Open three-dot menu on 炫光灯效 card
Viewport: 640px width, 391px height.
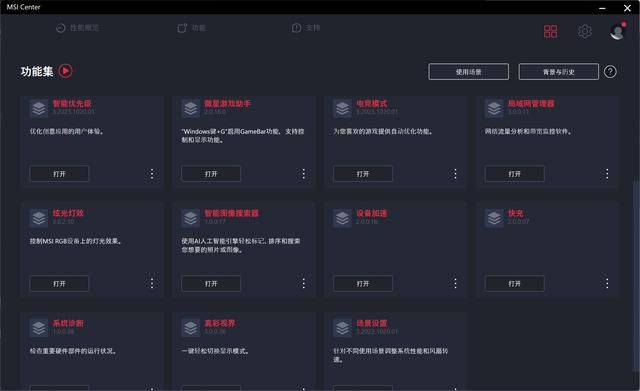[152, 283]
